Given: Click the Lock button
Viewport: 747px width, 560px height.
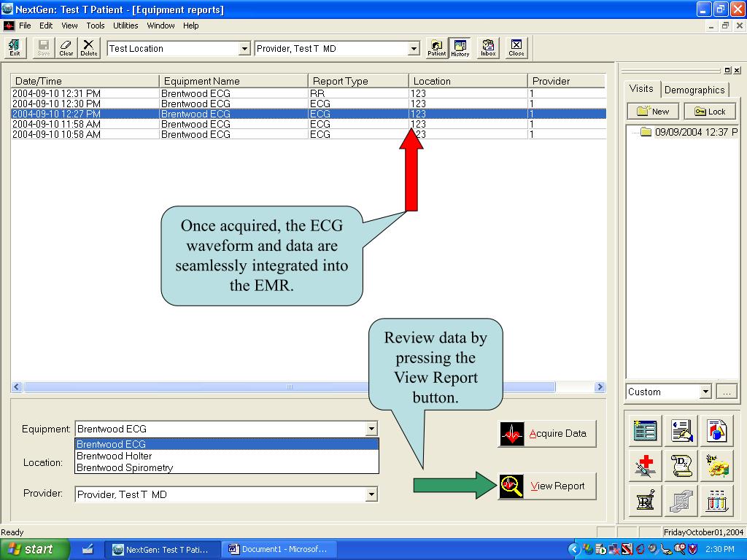Looking at the screenshot, I should pos(710,112).
